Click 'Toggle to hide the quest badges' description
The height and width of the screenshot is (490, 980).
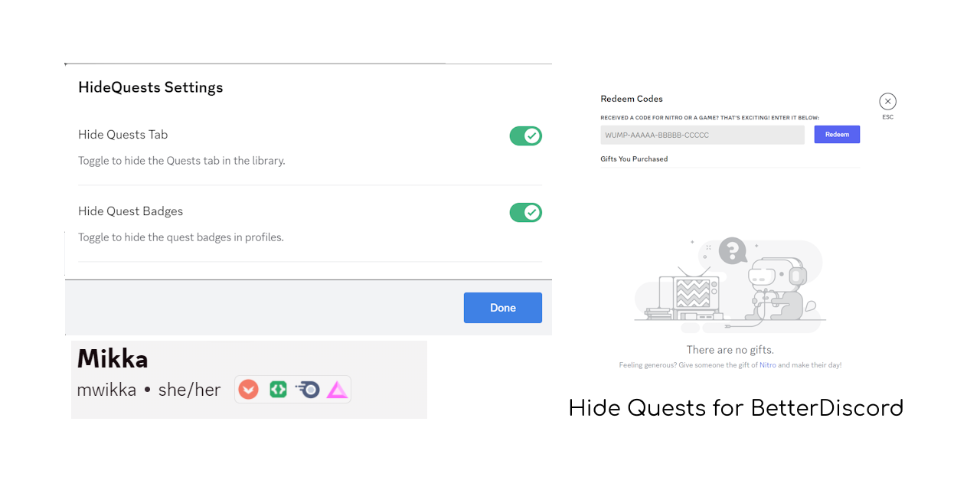point(181,237)
